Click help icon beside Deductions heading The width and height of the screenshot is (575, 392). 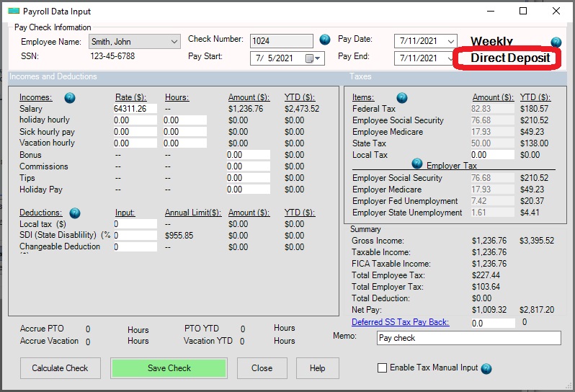pos(74,213)
